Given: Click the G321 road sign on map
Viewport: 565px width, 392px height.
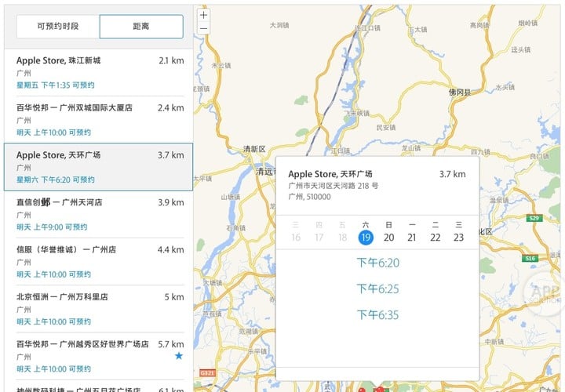Looking at the screenshot, I should pos(207,373).
